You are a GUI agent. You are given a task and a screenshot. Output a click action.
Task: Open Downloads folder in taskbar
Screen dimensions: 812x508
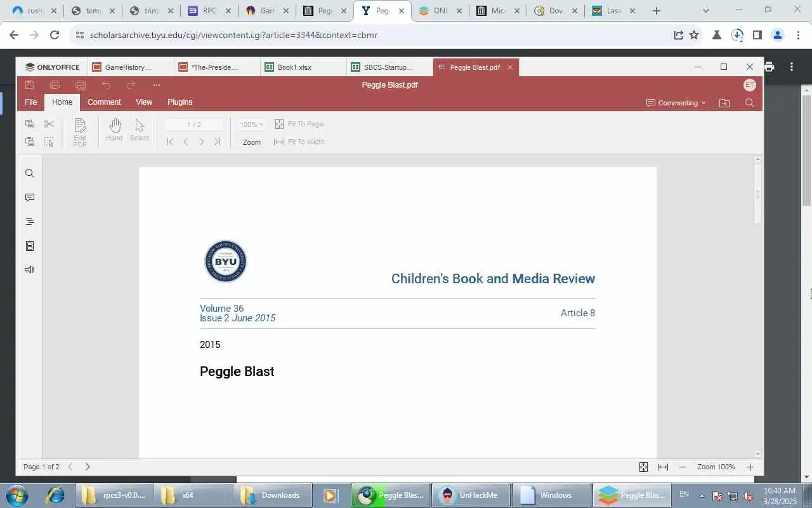pyautogui.click(x=273, y=495)
